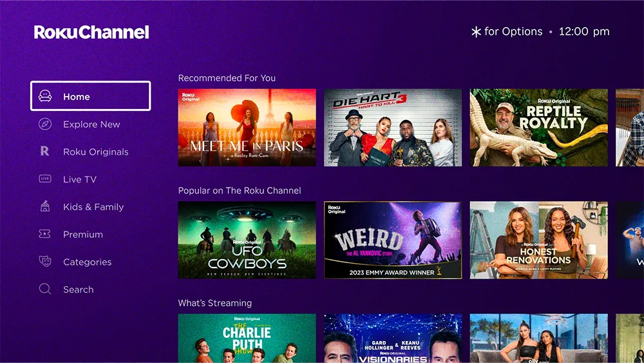Click the Search magnifier icon
Image resolution: width=644 pixels, height=363 pixels.
pos(45,289)
